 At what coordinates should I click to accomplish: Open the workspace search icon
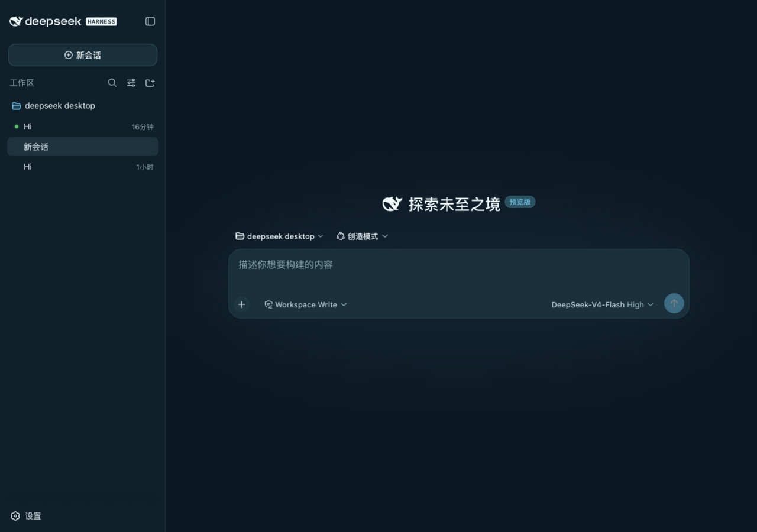pyautogui.click(x=112, y=83)
